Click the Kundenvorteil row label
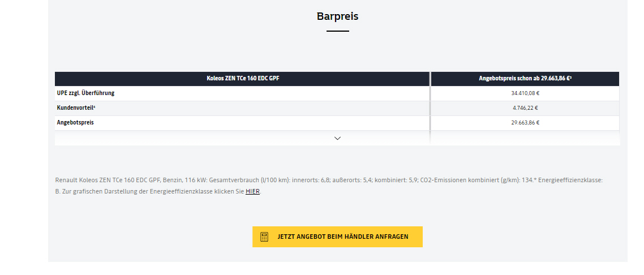The height and width of the screenshot is (275, 644). click(x=76, y=108)
